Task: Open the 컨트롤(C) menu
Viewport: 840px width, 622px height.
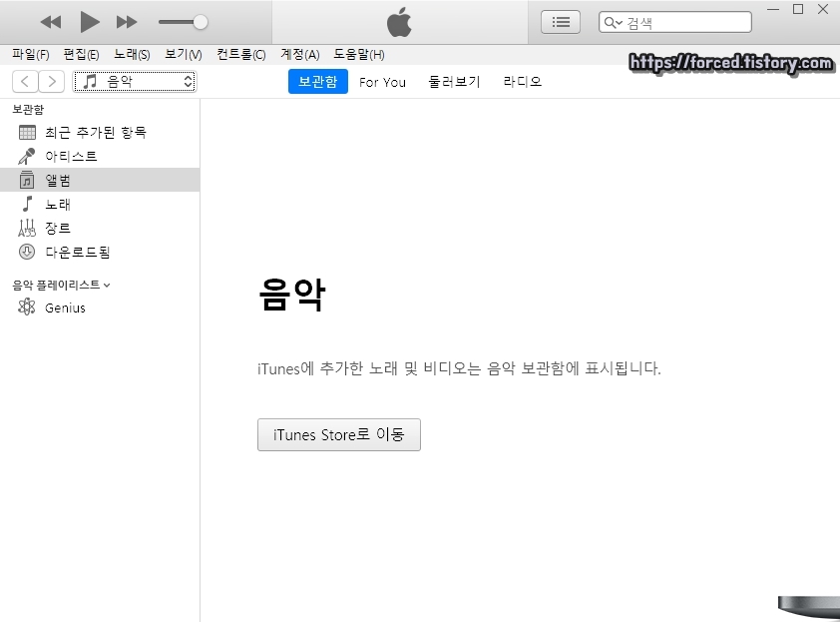Action: (x=241, y=54)
